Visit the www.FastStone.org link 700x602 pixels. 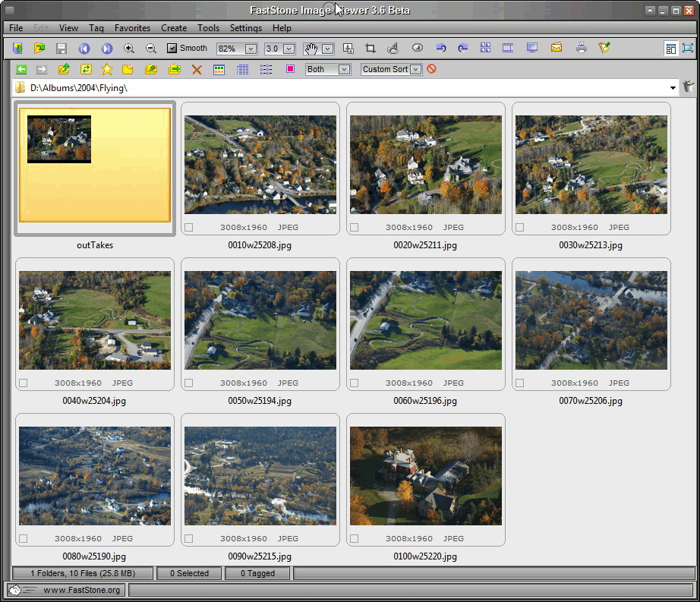(82, 590)
